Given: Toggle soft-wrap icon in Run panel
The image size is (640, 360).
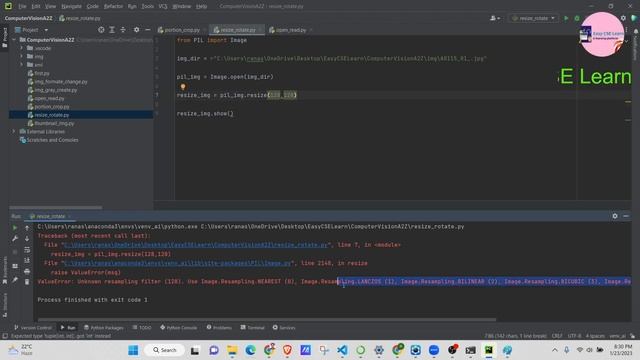Looking at the screenshot, I should coord(27,249).
